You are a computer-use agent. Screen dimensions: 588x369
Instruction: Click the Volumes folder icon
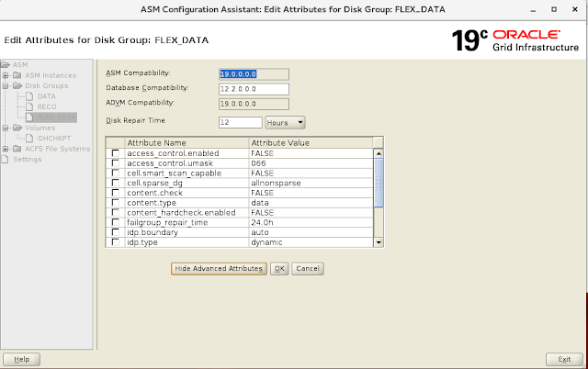click(17, 128)
